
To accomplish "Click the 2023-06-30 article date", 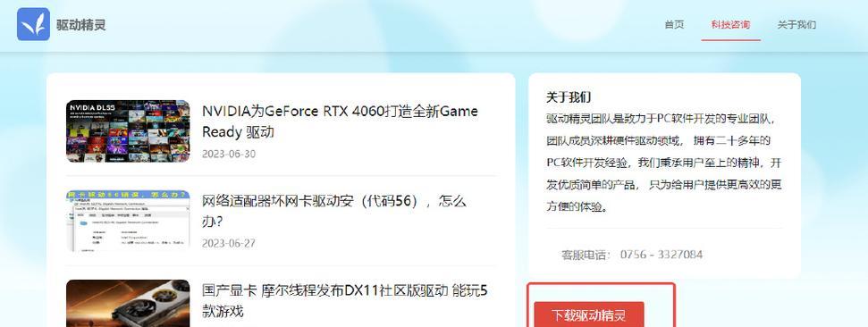I will click(x=229, y=154).
